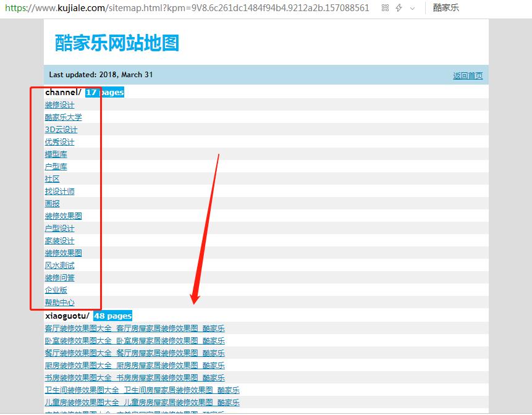Image resolution: width=532 pixels, height=415 pixels.
Task: Click the 餐厅装修效果图大全 link
Action: 135,353
